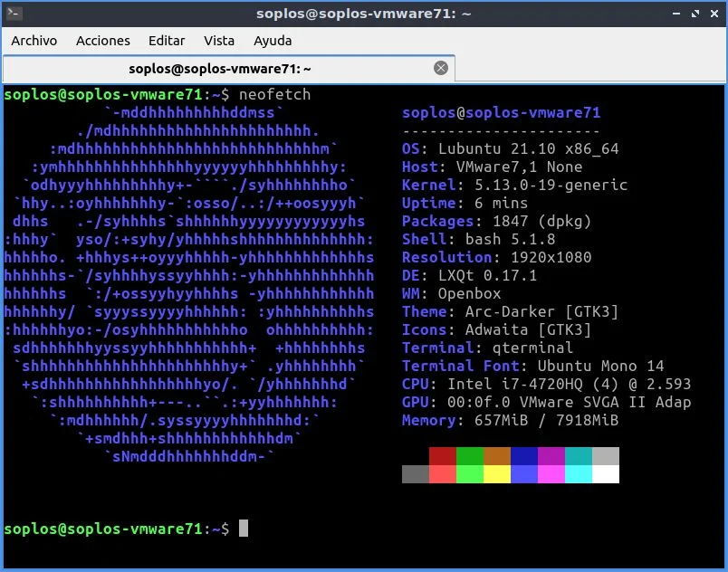Screen dimensions: 728x572
Task: Click the teal color block
Action: pyautogui.click(x=579, y=456)
